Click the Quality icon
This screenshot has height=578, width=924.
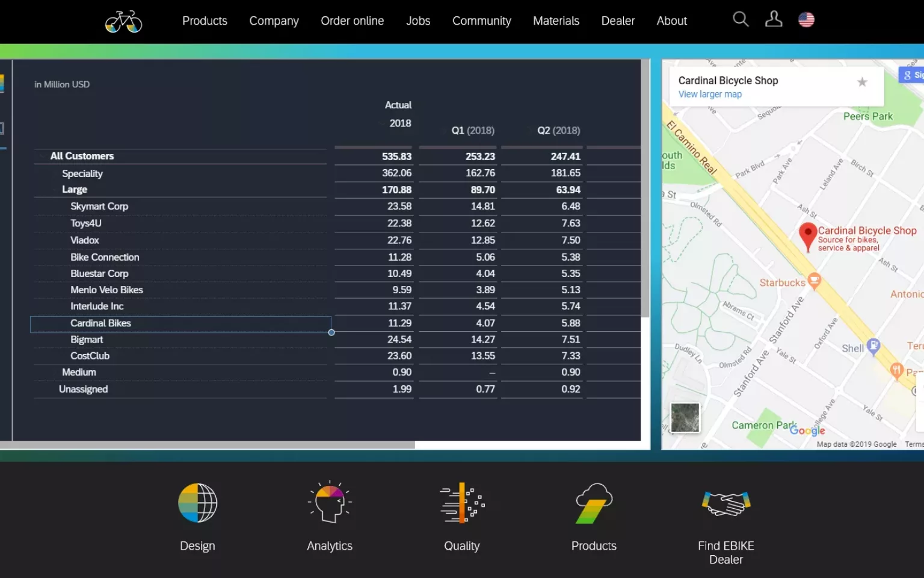click(462, 502)
